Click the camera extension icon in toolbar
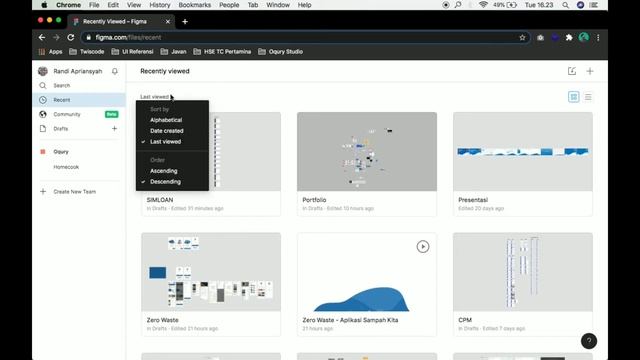640x360 pixels. pos(540,38)
